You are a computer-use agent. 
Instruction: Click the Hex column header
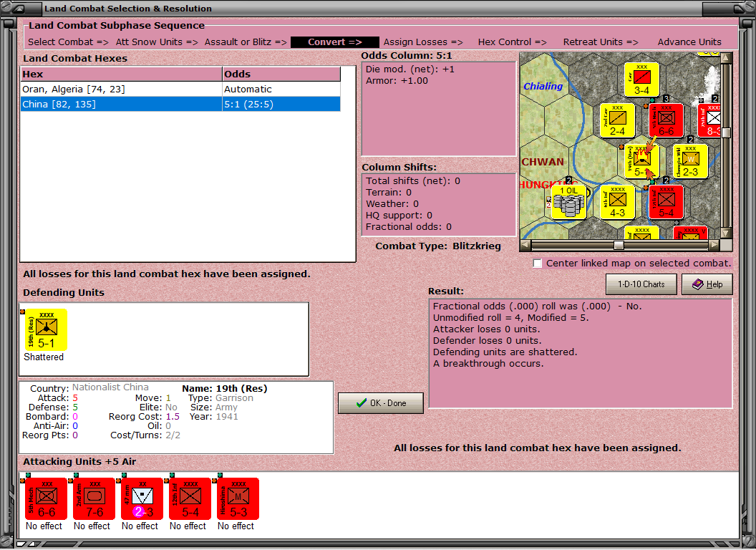point(121,74)
